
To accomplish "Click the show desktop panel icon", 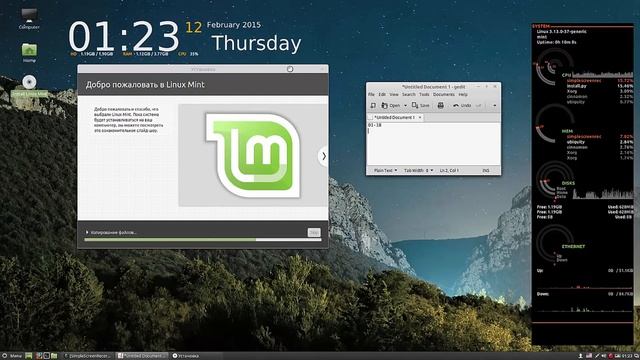I will click(29, 356).
